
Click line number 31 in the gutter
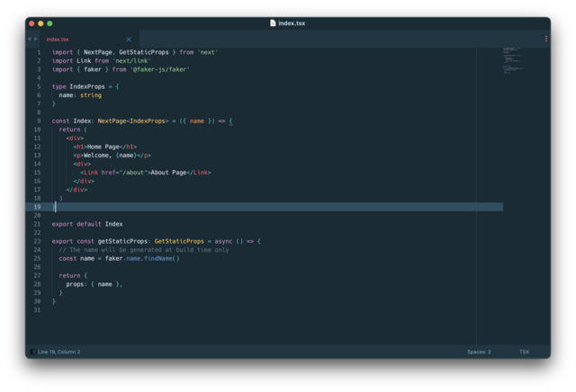pyautogui.click(x=37, y=310)
